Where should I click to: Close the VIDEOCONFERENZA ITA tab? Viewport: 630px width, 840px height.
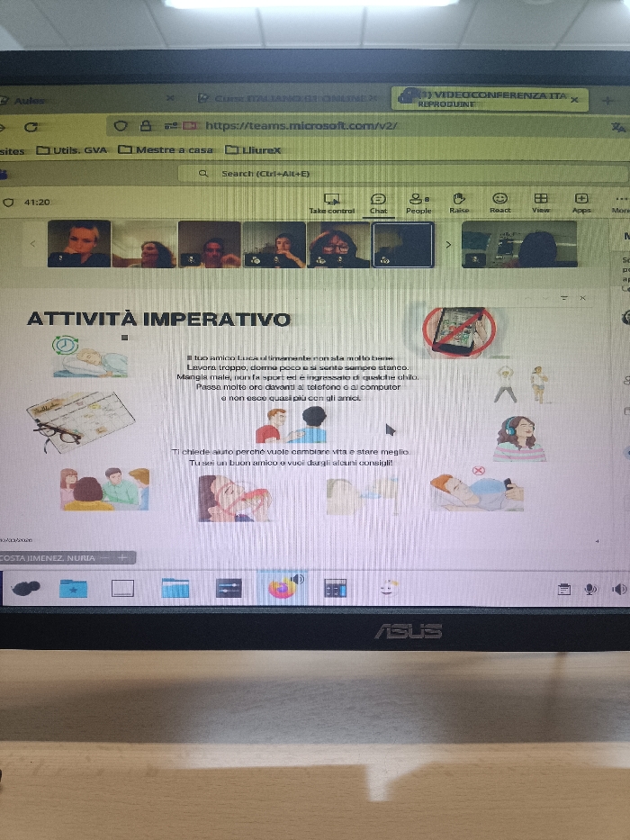click(x=574, y=100)
